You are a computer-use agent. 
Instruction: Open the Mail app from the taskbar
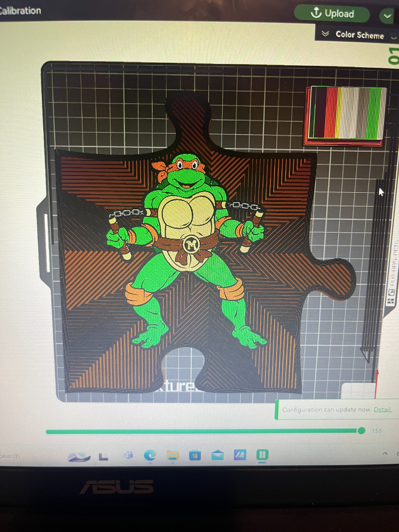(217, 455)
